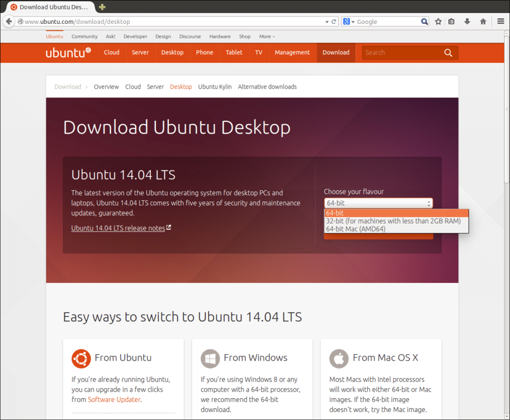Click the ubuntu logo in the orange bar
Viewport: 510px width, 420px height.
(68, 52)
